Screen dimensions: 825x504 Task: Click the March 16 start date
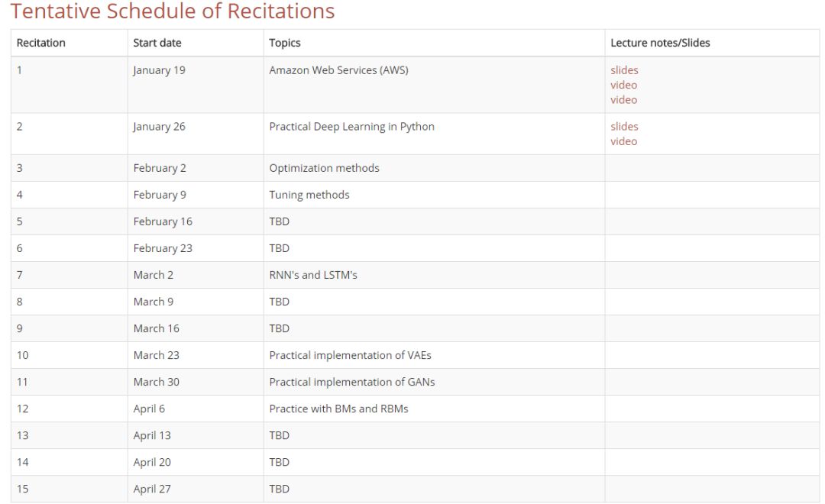tap(157, 328)
